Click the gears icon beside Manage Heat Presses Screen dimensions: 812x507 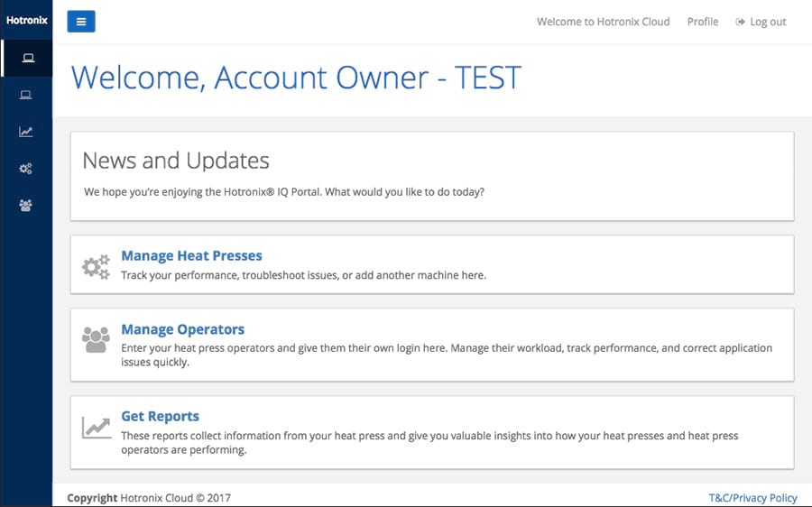tap(96, 266)
